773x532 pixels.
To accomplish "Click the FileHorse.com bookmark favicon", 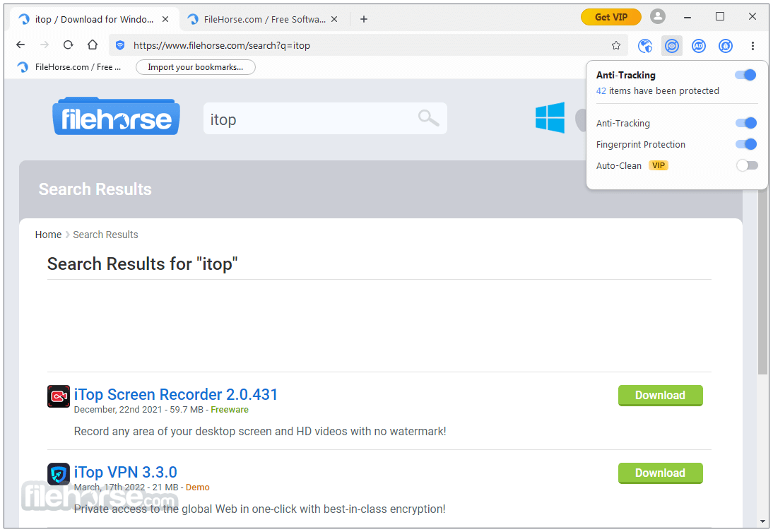I will pos(23,67).
